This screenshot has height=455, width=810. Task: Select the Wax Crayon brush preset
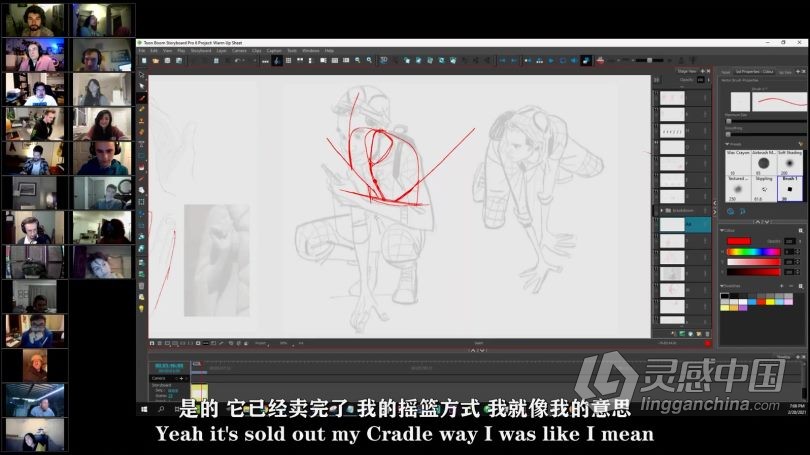(738, 163)
